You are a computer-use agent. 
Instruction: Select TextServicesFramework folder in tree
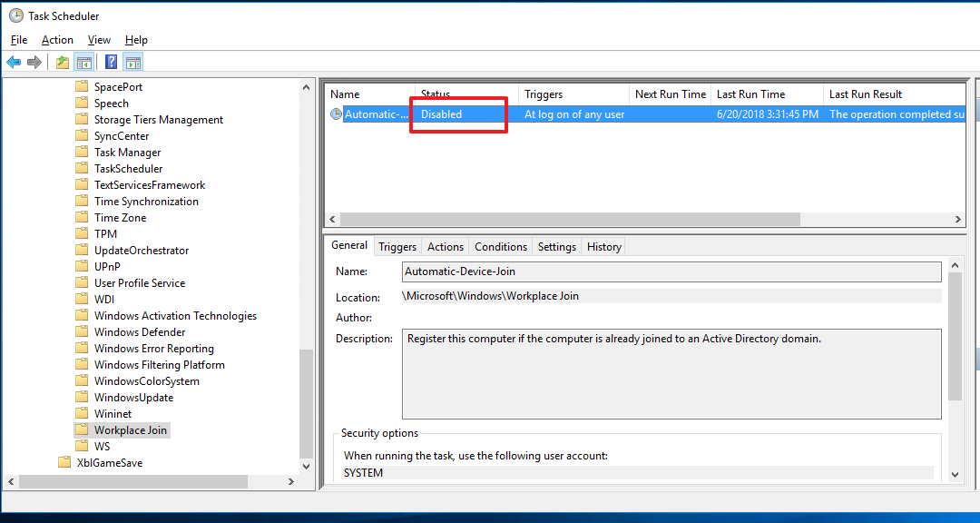pyautogui.click(x=150, y=184)
